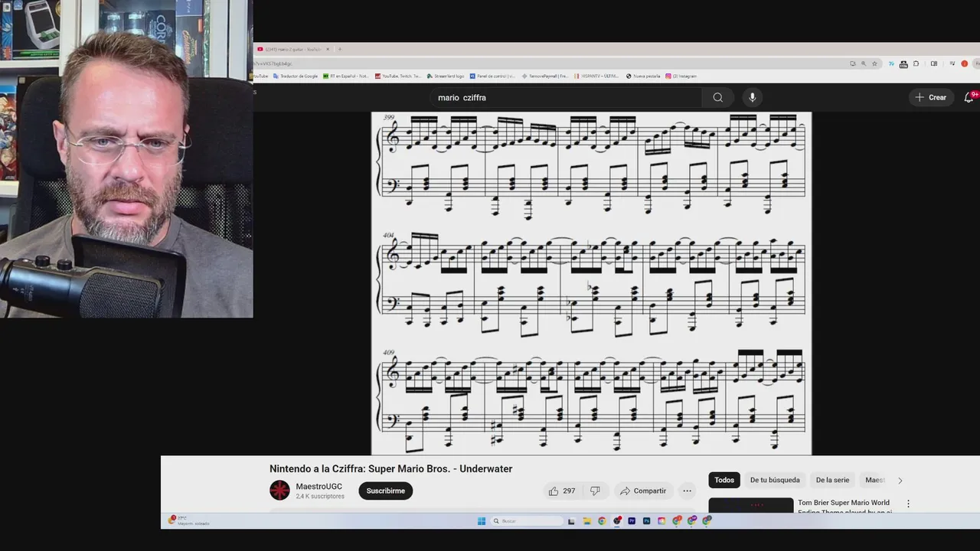Open the Tom Brier suggested video thumbnail

751,505
